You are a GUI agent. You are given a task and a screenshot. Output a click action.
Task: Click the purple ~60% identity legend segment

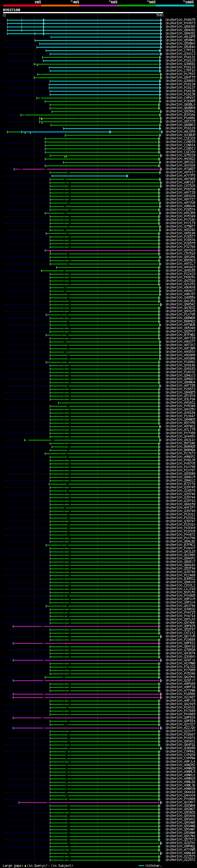click(99, 6)
